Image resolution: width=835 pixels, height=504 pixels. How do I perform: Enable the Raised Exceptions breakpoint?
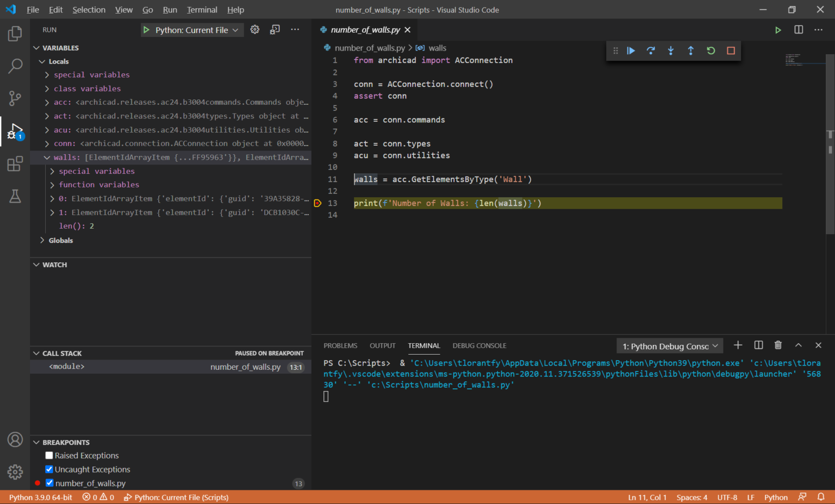click(x=48, y=455)
